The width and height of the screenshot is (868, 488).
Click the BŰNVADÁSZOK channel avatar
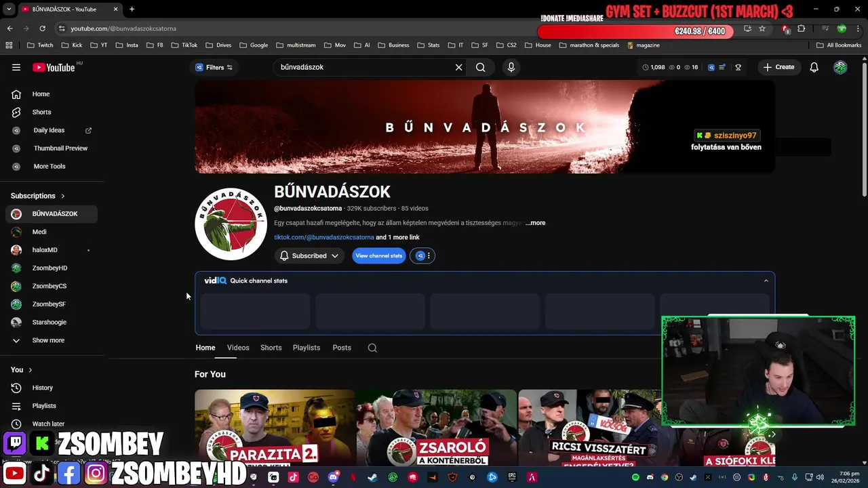[x=231, y=224]
